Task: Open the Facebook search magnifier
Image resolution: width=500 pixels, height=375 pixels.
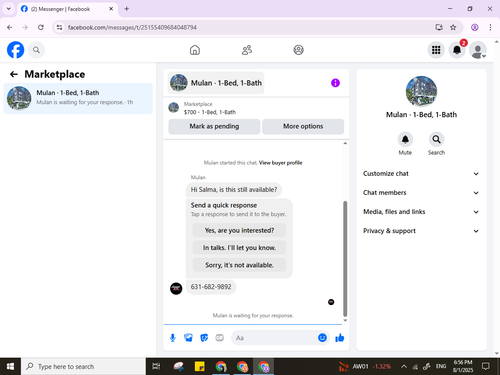Action: click(x=36, y=50)
